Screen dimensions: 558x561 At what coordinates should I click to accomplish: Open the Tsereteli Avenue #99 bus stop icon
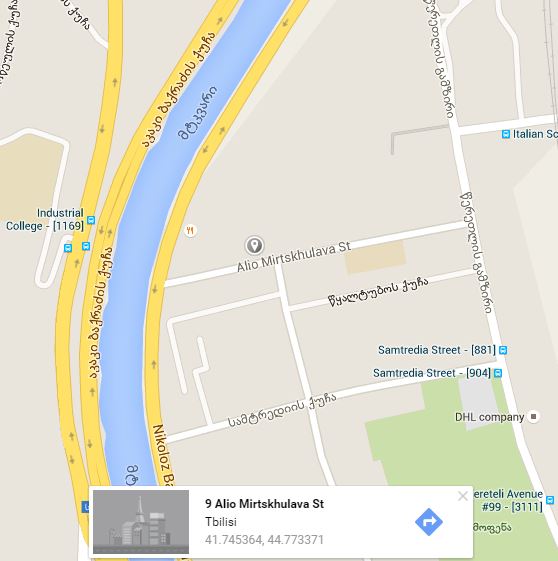point(550,499)
